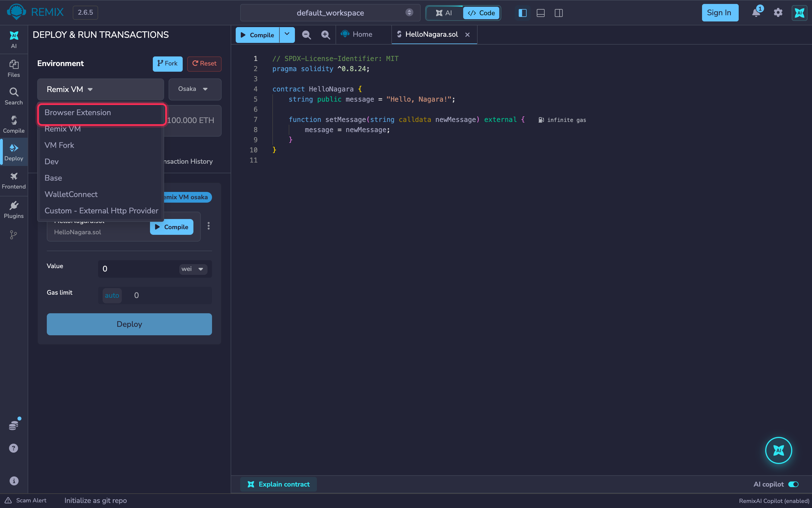This screenshot has width=812, height=508.
Task: Click the Sign In button
Action: tap(720, 13)
